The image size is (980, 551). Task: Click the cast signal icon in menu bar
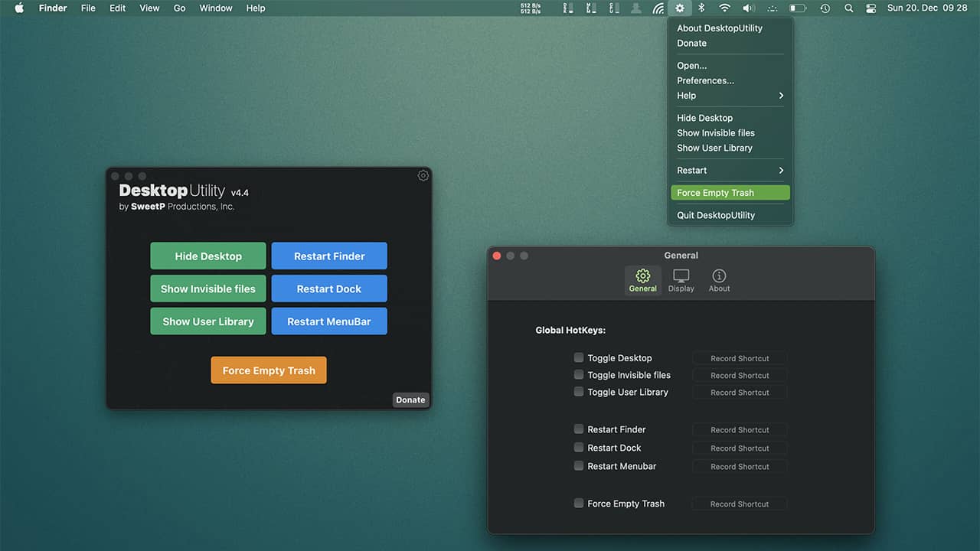pos(658,8)
